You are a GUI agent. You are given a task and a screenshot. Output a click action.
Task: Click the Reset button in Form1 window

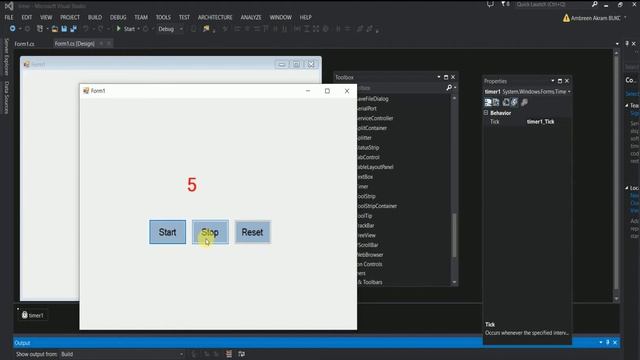pyautogui.click(x=252, y=232)
